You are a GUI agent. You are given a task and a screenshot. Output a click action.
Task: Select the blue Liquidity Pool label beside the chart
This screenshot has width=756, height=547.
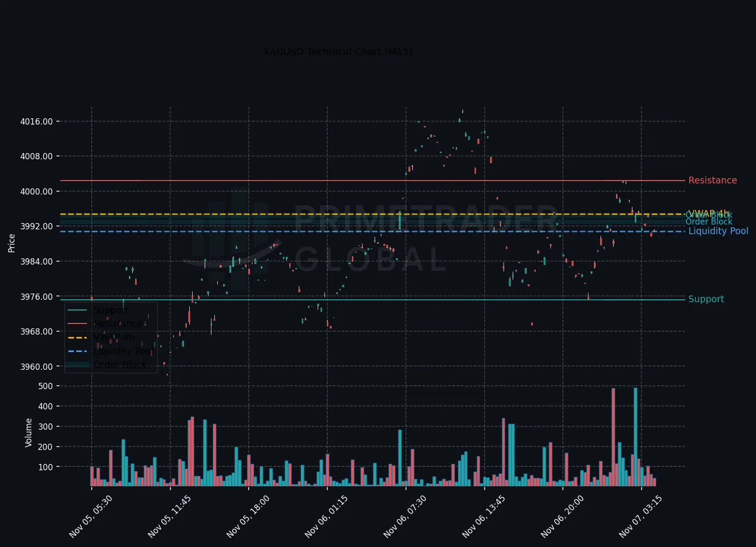(718, 231)
